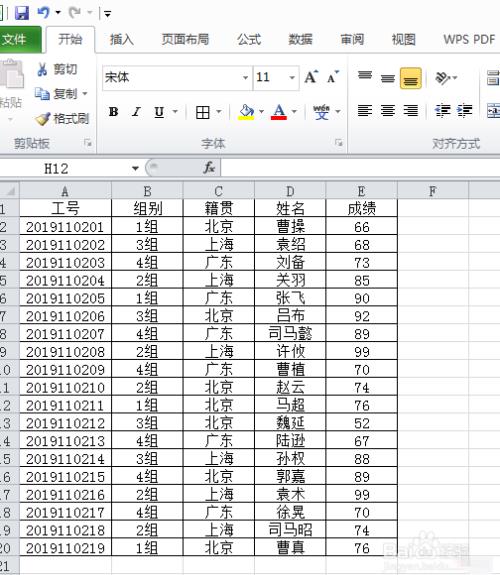Viewport: 500px width, 575px height.
Task: Click the 格式刷 format painter button
Action: tap(62, 118)
